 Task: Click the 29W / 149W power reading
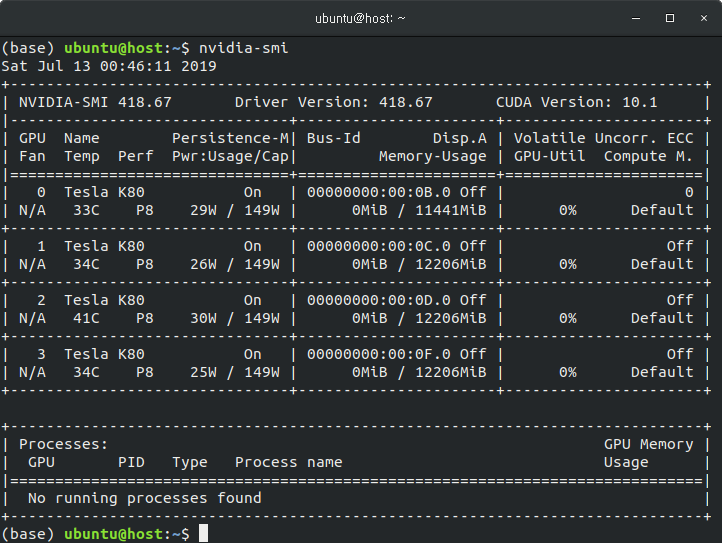(235, 210)
